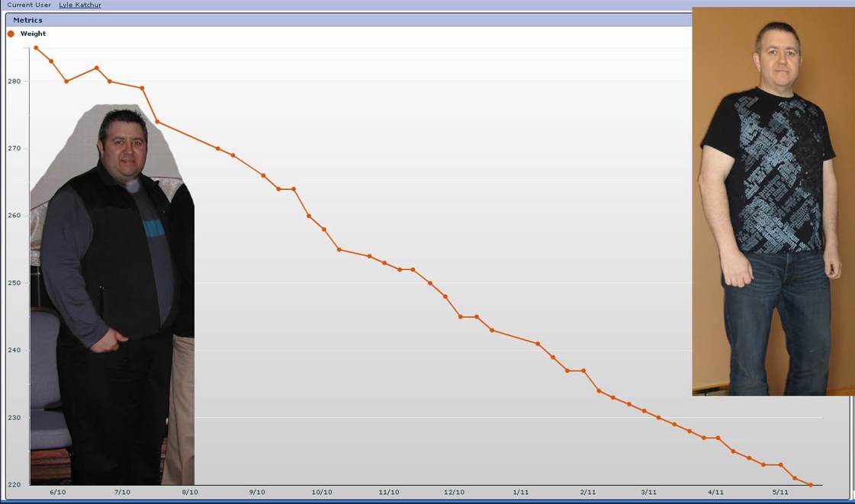855x504 pixels.
Task: Click the 9/10 x-axis date label
Action: 257,493
